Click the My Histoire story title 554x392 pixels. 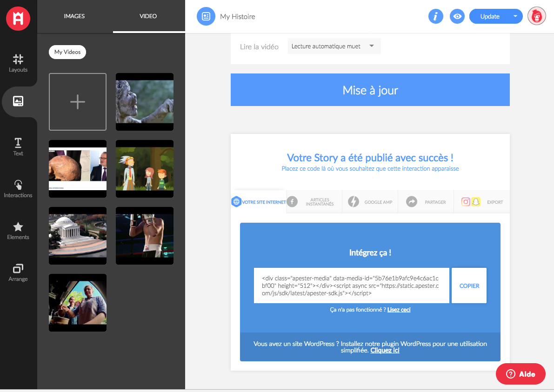coord(237,17)
